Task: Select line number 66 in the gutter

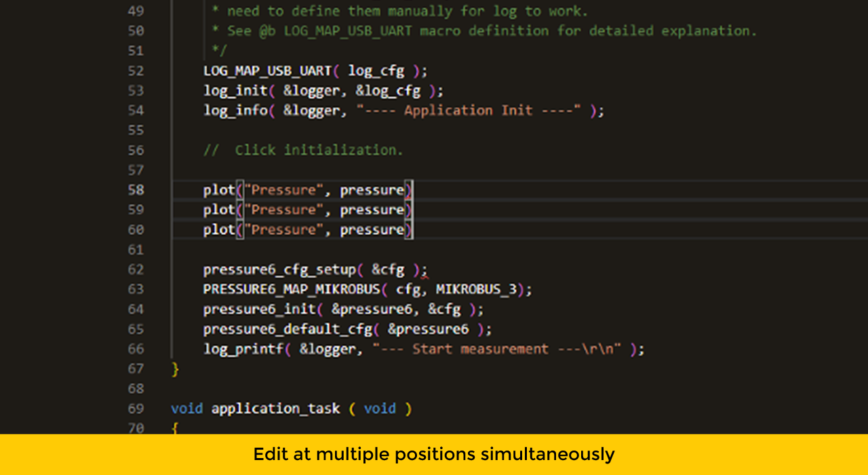Action: point(136,349)
